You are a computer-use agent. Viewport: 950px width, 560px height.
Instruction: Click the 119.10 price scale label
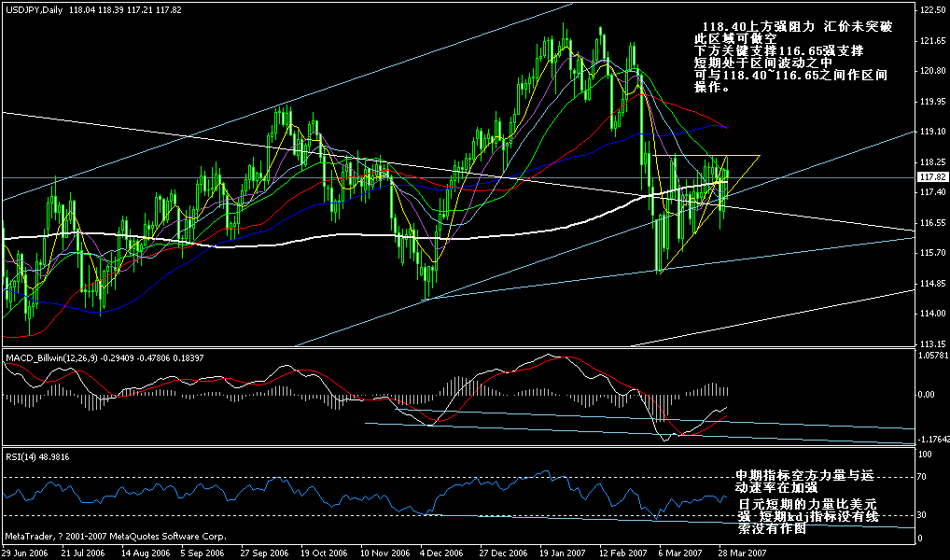(x=932, y=132)
